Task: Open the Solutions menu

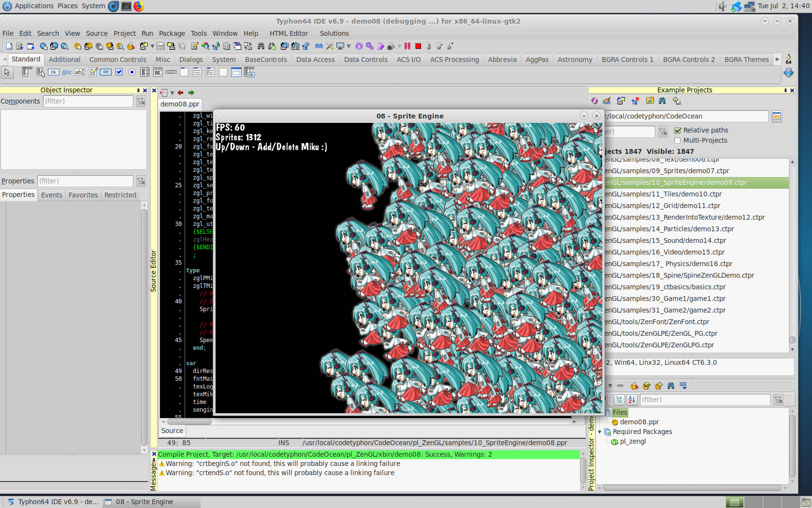Action: [x=334, y=33]
